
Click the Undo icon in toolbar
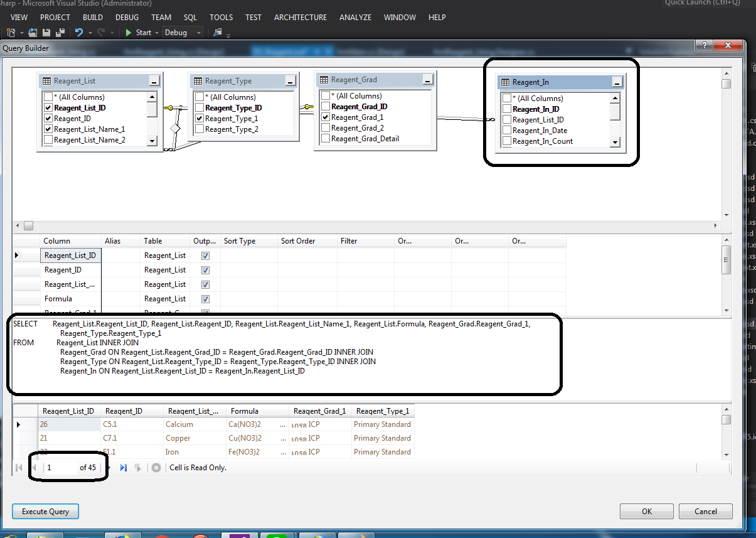point(78,33)
